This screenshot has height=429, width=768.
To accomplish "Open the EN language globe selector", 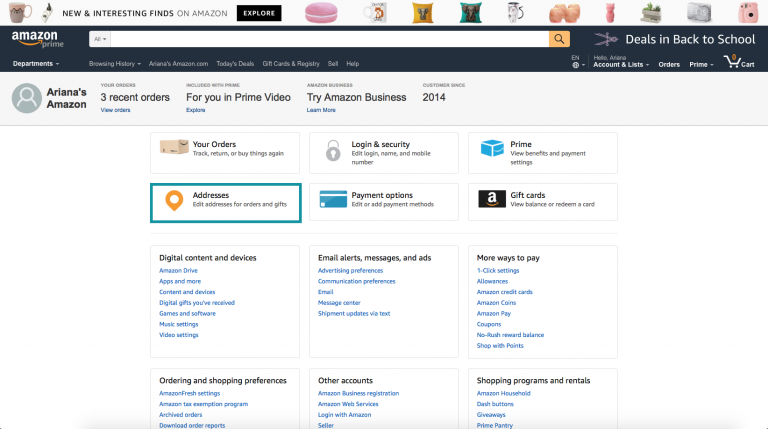I will (x=577, y=62).
